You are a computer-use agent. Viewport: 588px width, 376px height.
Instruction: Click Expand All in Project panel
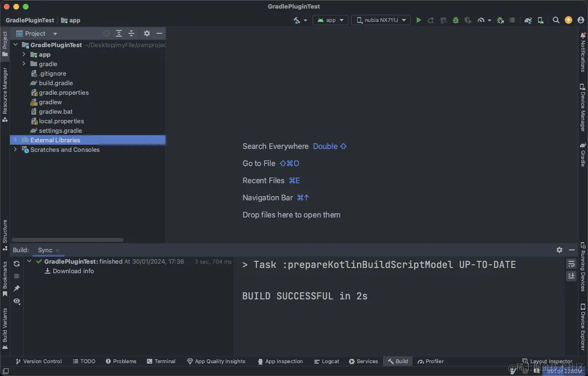(x=119, y=33)
